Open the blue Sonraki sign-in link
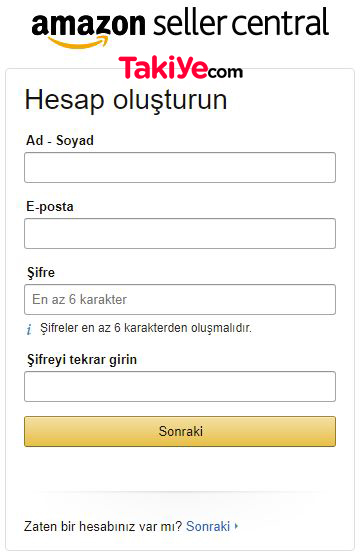Screen dimensions: 361x557 208,526
